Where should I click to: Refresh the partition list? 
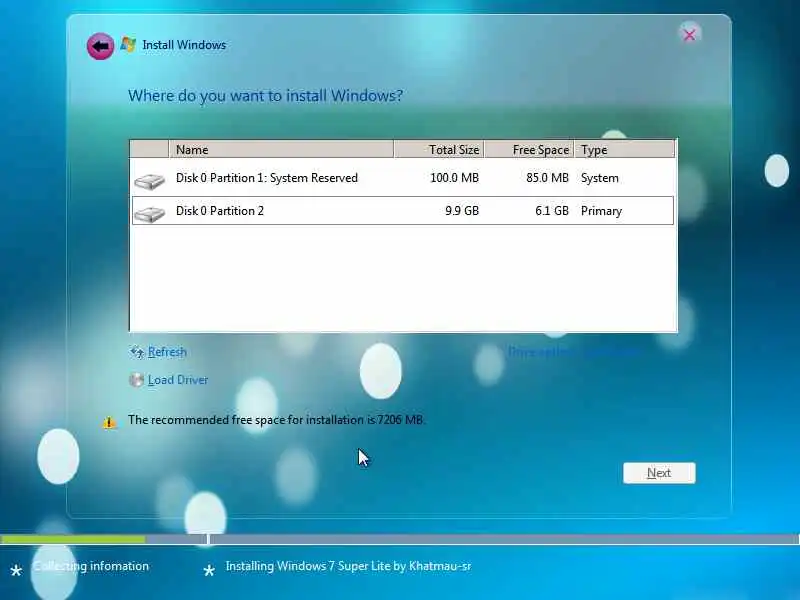click(x=167, y=352)
